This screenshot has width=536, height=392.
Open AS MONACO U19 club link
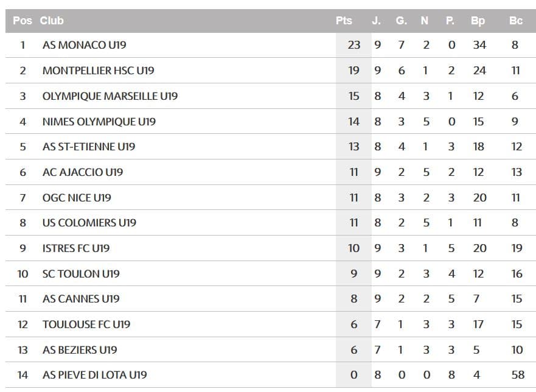(85, 45)
